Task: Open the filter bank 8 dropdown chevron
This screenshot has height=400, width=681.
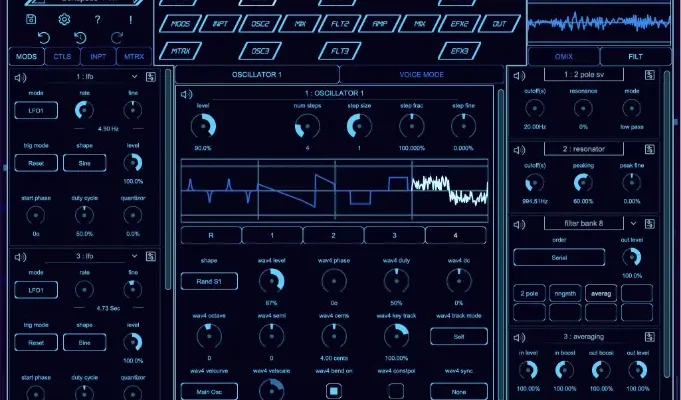Action: click(635, 223)
